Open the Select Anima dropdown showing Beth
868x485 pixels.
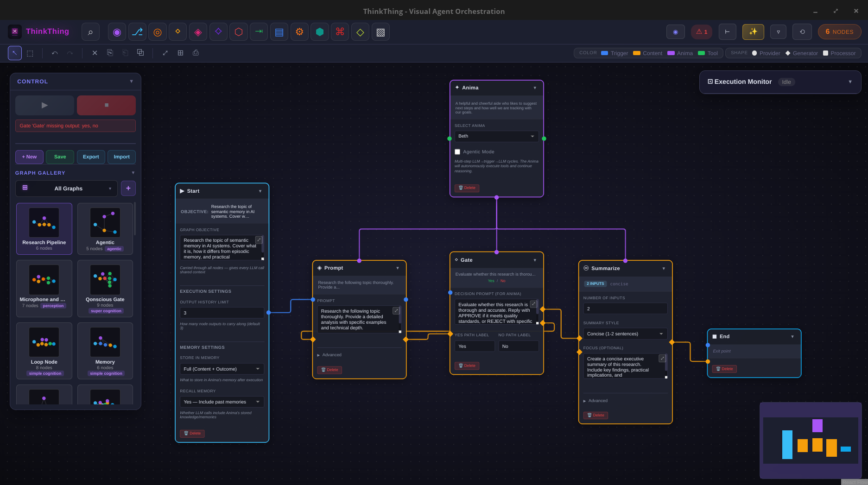pos(496,136)
